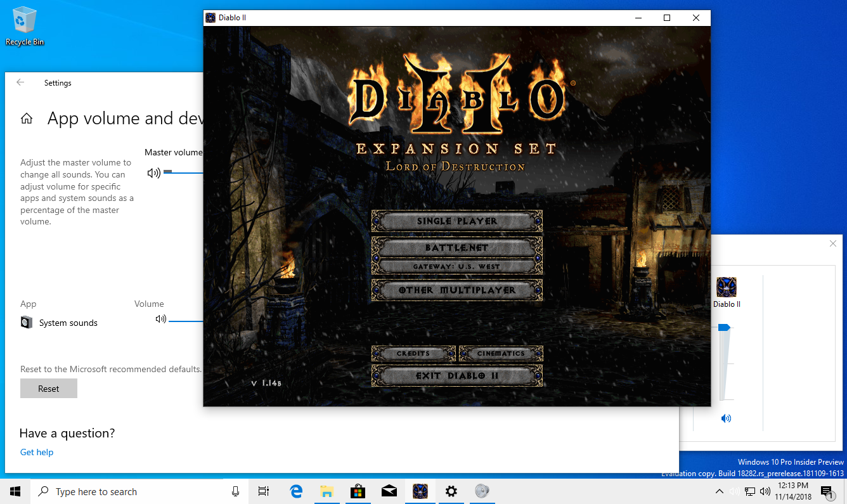Mute Diablo II in volume mixer
The image size is (847, 504).
pyautogui.click(x=726, y=418)
